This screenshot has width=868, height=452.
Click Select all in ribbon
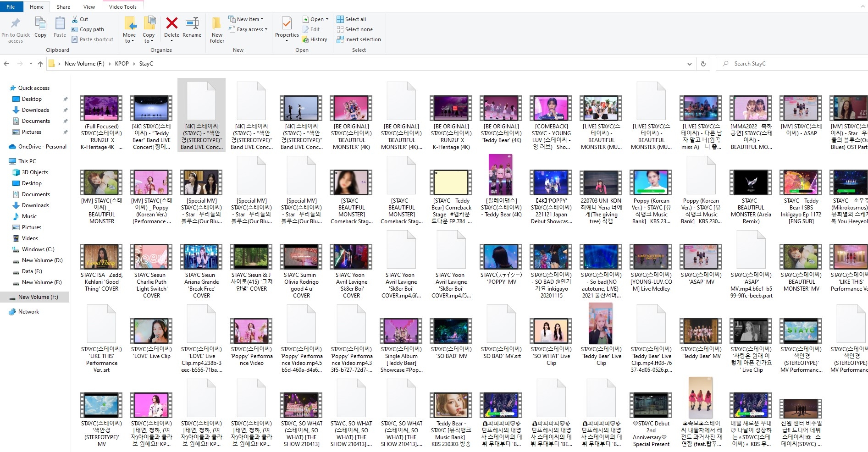click(351, 19)
